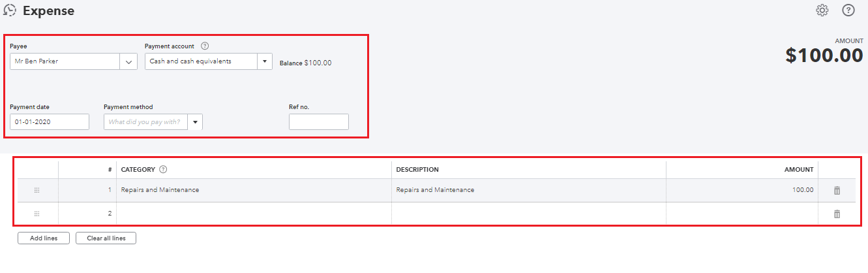This screenshot has height=273, width=868.
Task: Click the Ref no. input box
Action: 319,122
